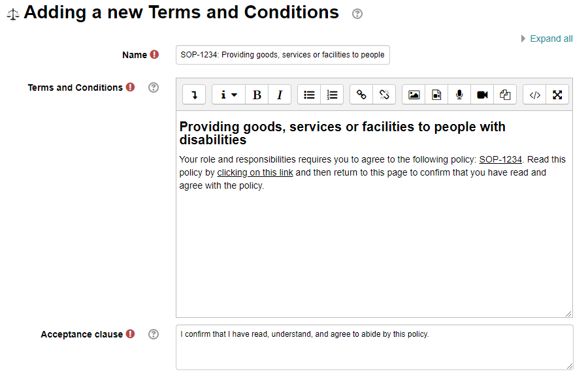The width and height of the screenshot is (588, 376).
Task: Open the insert media file tool
Action: (436, 95)
